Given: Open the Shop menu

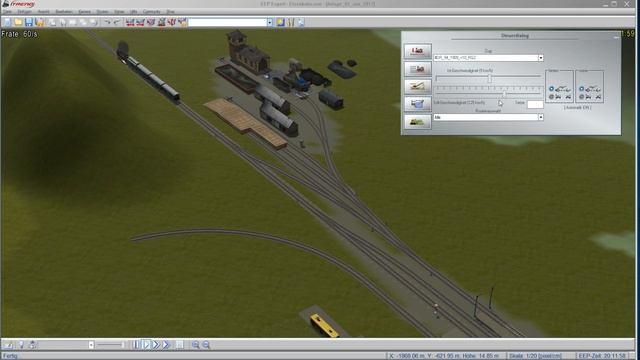Looking at the screenshot, I should point(170,12).
